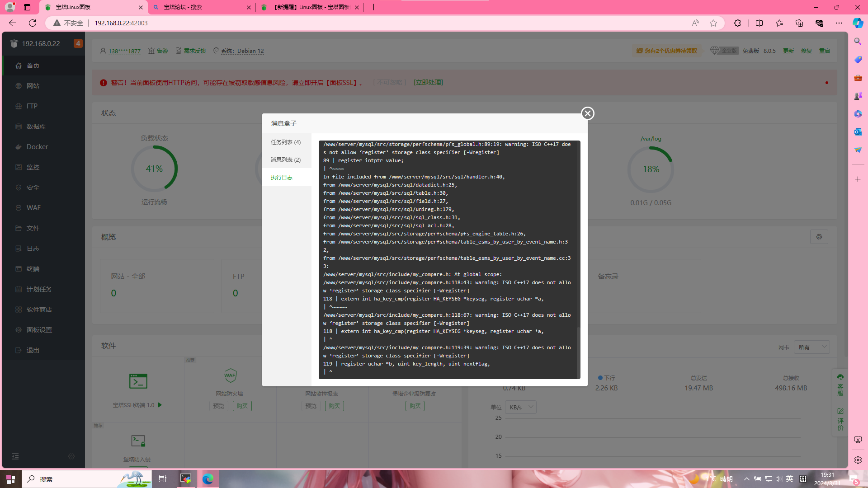Click the sidebar bottom settings gear icon
Viewport: 868px width, 488px height.
coord(71,456)
